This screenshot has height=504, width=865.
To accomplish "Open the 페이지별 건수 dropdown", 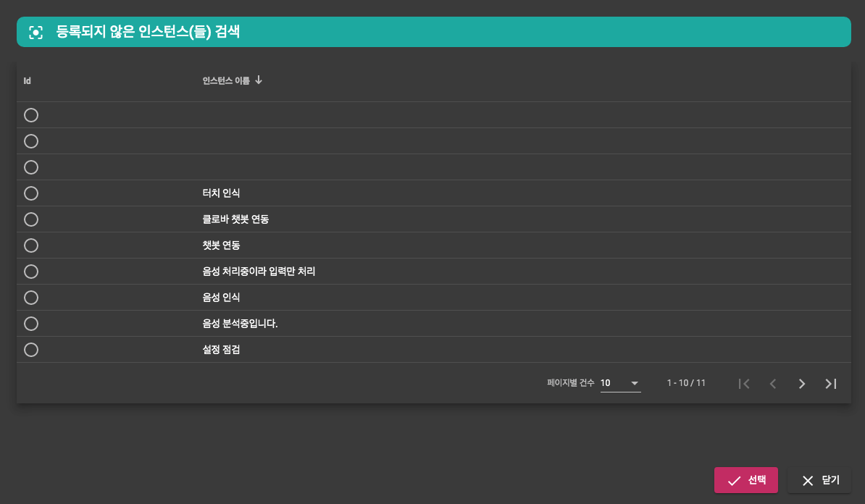I will coord(620,383).
